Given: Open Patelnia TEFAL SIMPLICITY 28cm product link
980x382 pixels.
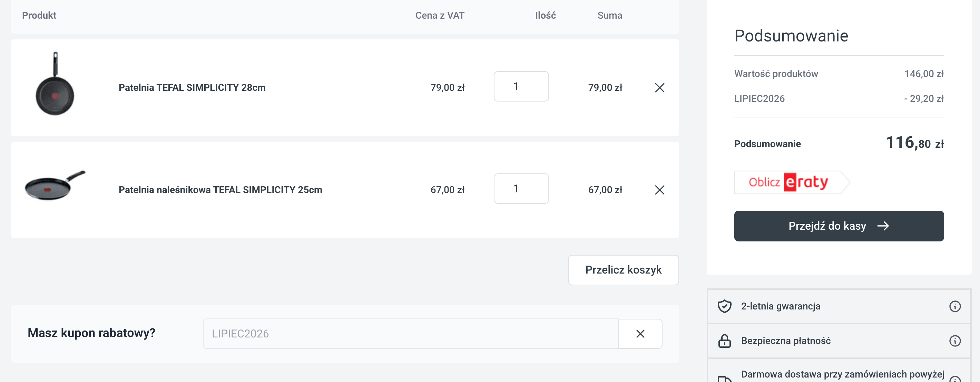Looking at the screenshot, I should (x=192, y=88).
